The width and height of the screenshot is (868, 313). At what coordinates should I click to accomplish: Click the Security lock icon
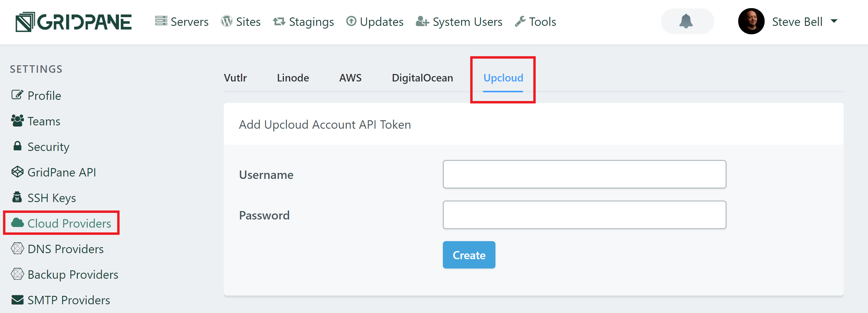coord(17,146)
